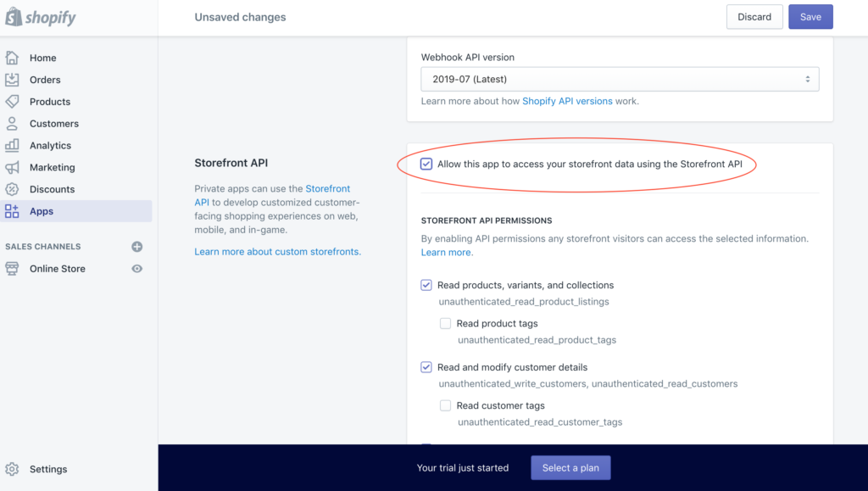Click the Shopify logo
This screenshot has width=868, height=491.
click(40, 16)
